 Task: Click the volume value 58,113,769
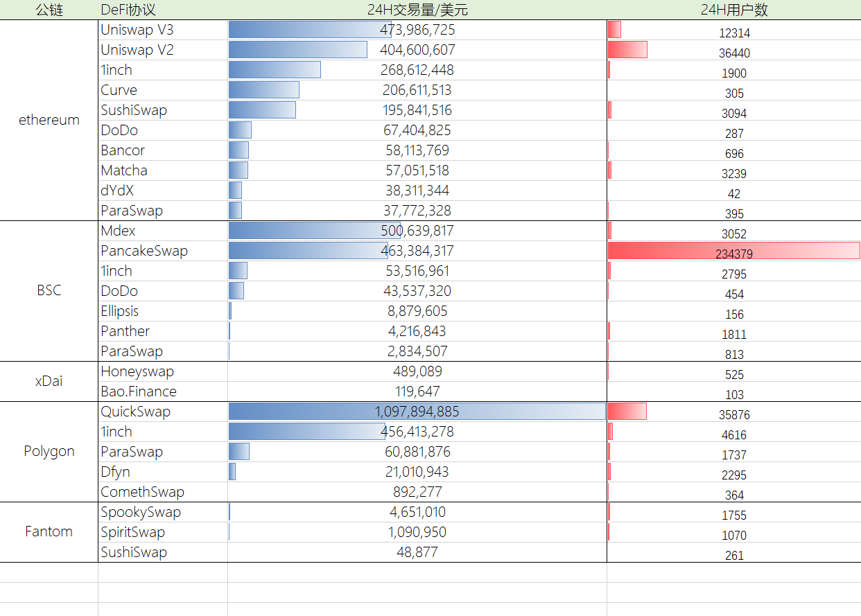point(417,150)
